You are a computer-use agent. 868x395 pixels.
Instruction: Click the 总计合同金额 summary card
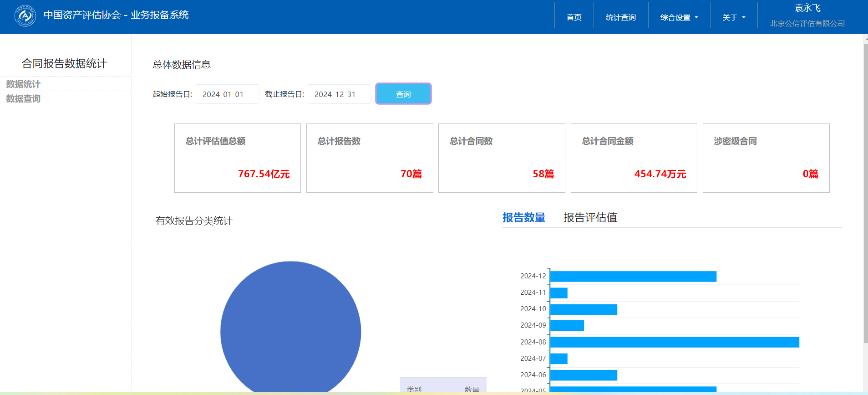(x=634, y=158)
